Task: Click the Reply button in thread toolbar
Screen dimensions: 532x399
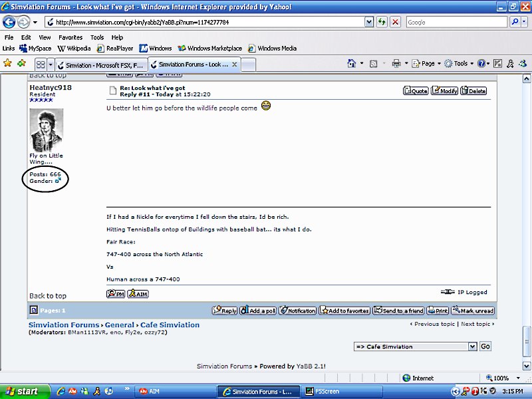Action: click(x=225, y=311)
